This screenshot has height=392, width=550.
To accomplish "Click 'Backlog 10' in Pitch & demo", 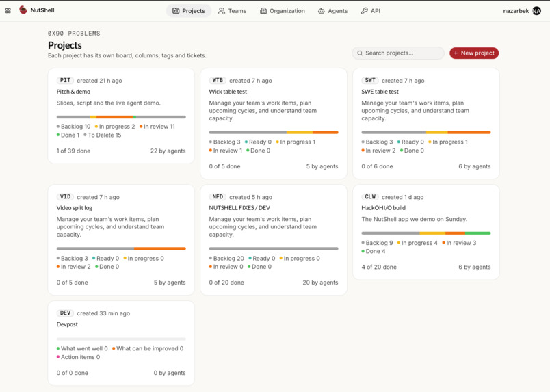I will click(73, 127).
